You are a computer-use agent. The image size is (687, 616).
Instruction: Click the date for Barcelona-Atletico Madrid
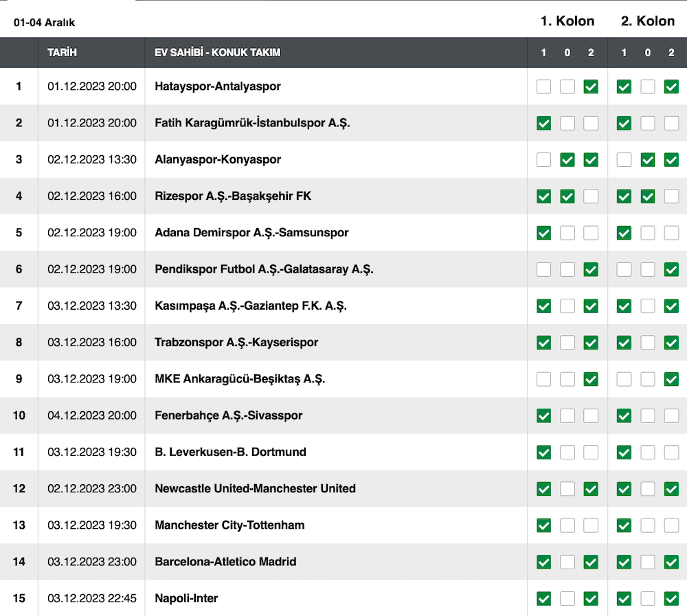pyautogui.click(x=92, y=562)
